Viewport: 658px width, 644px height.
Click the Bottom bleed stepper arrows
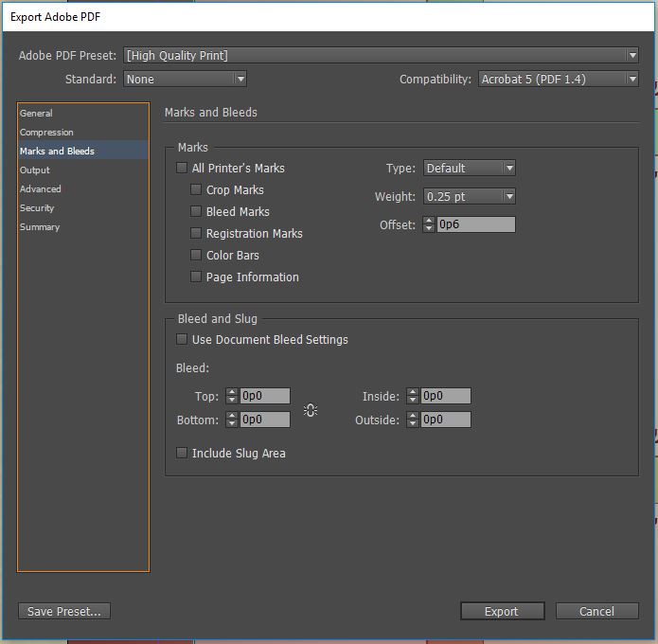232,420
